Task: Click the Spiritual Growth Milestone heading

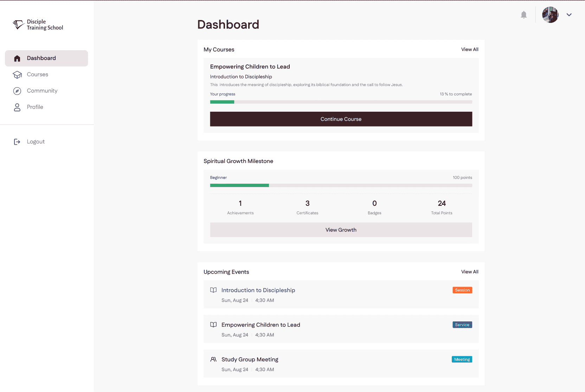Action: pos(238,161)
